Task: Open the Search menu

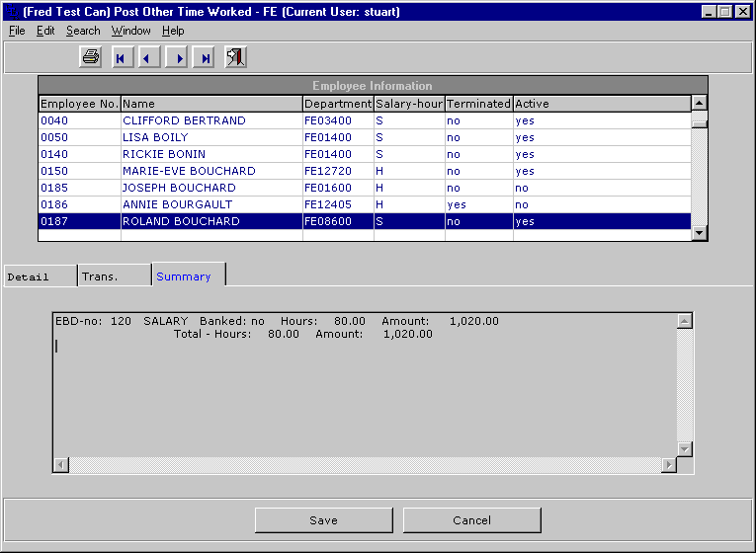Action: (83, 31)
